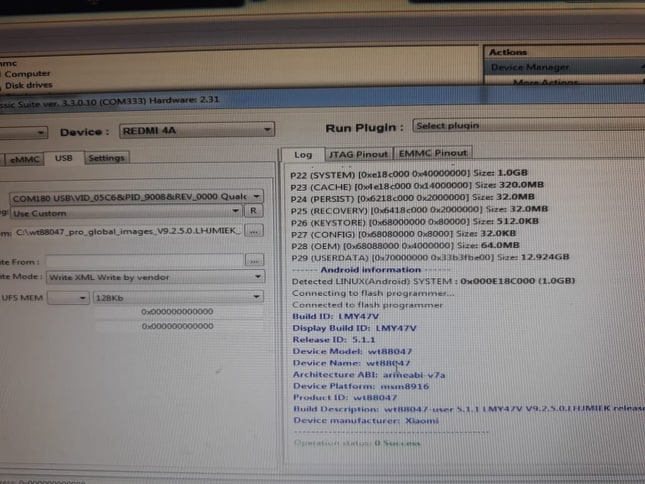Click the Build Description log line

pyautogui.click(x=469, y=409)
